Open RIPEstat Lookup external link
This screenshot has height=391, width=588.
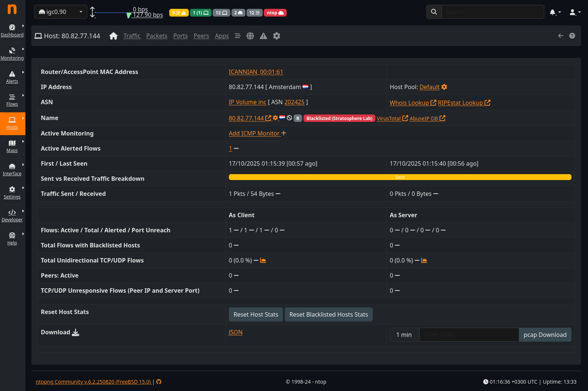coord(464,103)
